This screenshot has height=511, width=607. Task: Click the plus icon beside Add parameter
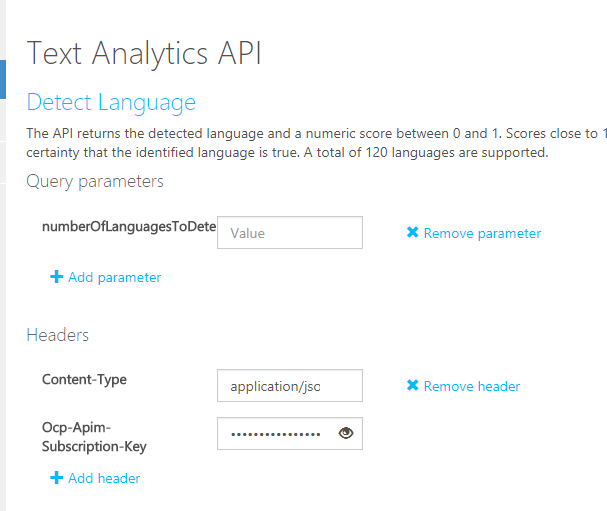pyautogui.click(x=56, y=277)
